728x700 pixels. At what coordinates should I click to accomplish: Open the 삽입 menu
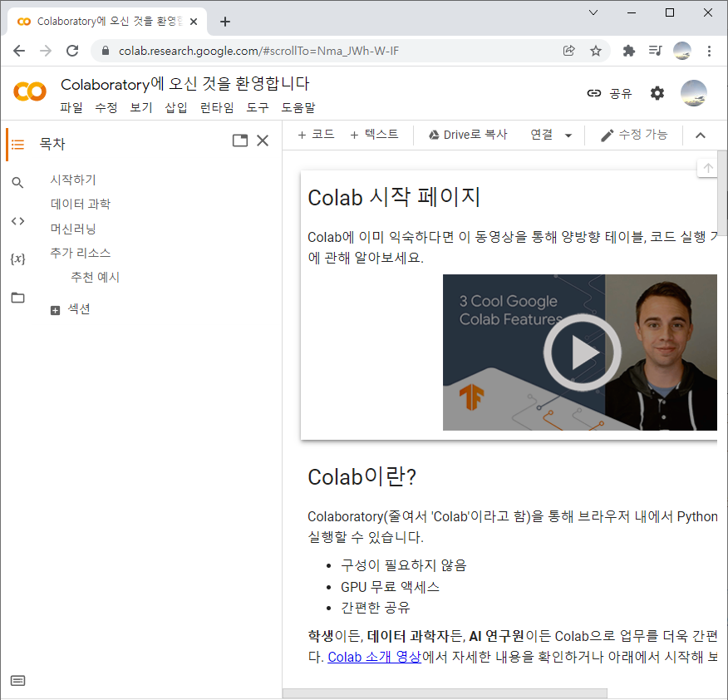176,107
